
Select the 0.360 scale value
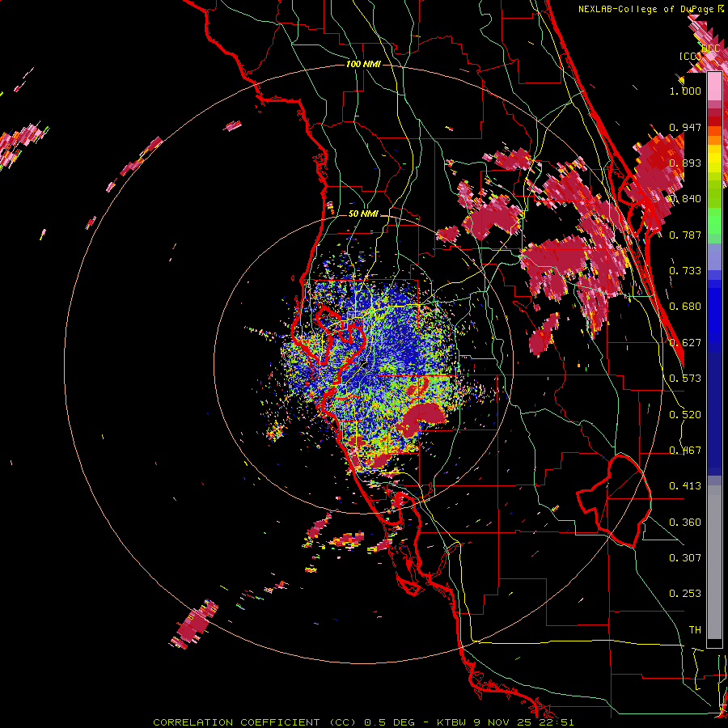[685, 523]
